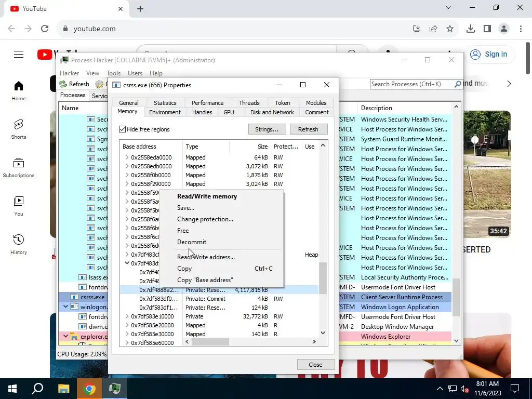The image size is (532, 399).
Task: Open a new Chrome tab
Action: click(x=140, y=9)
